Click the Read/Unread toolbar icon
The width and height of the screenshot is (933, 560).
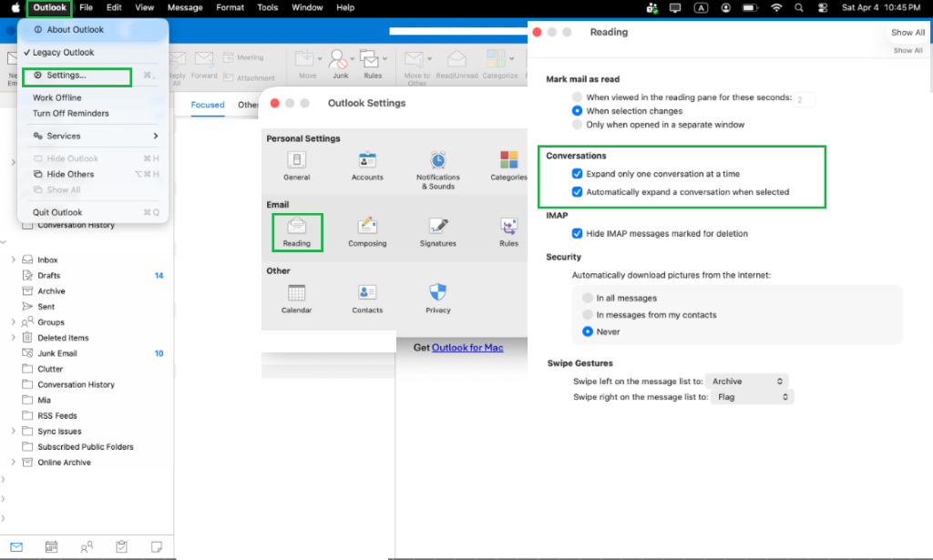click(456, 59)
